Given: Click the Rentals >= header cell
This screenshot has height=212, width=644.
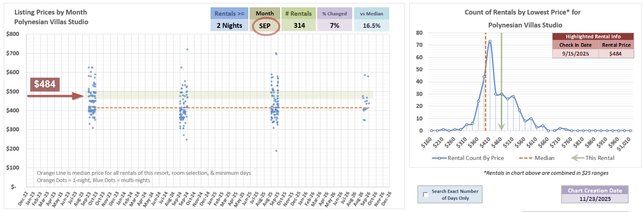Looking at the screenshot, I should (229, 14).
